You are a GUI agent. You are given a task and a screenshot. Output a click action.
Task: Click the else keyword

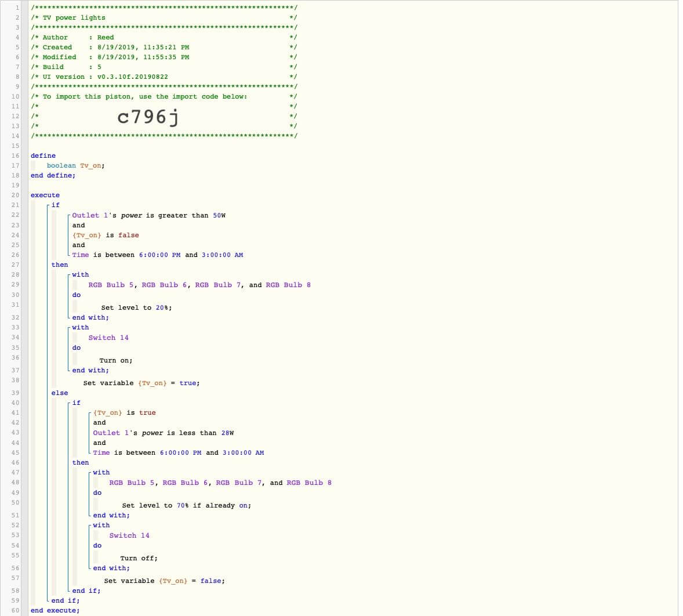point(59,393)
